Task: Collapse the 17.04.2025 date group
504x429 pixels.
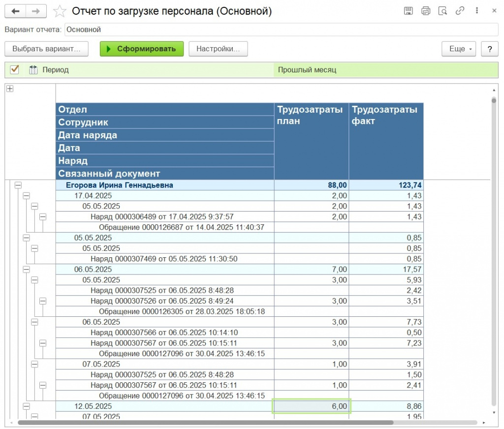Action: 27,196
